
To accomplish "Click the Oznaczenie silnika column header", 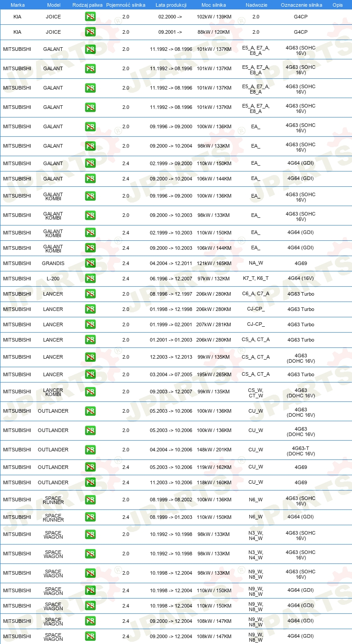I will [301, 5].
